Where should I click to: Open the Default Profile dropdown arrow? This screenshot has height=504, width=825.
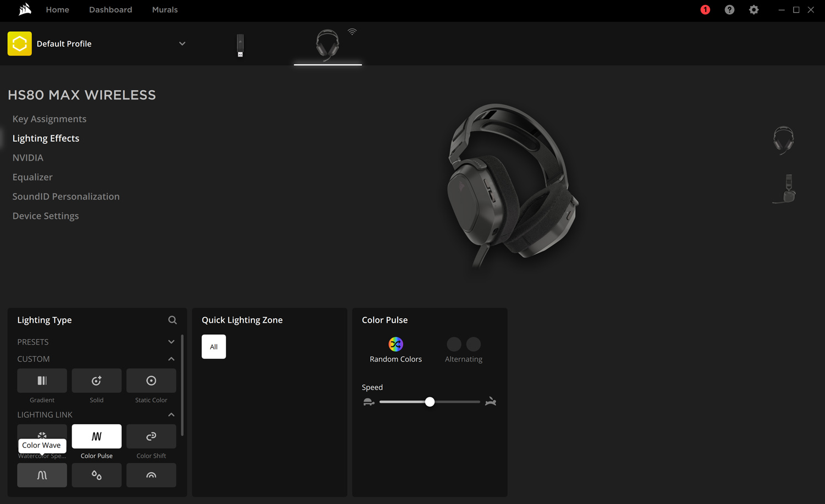pos(182,44)
